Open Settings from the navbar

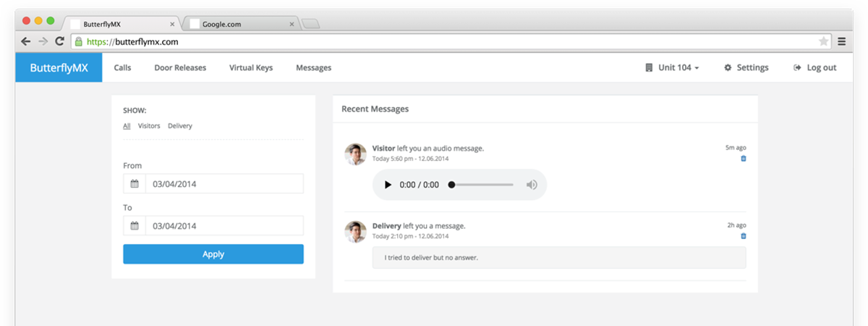(x=746, y=67)
